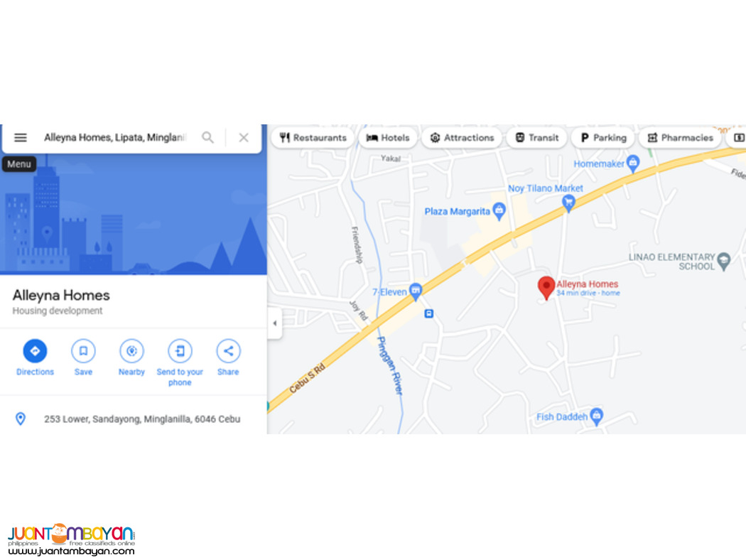The image size is (746, 560).
Task: Click the search magnifier icon
Action: click(207, 137)
